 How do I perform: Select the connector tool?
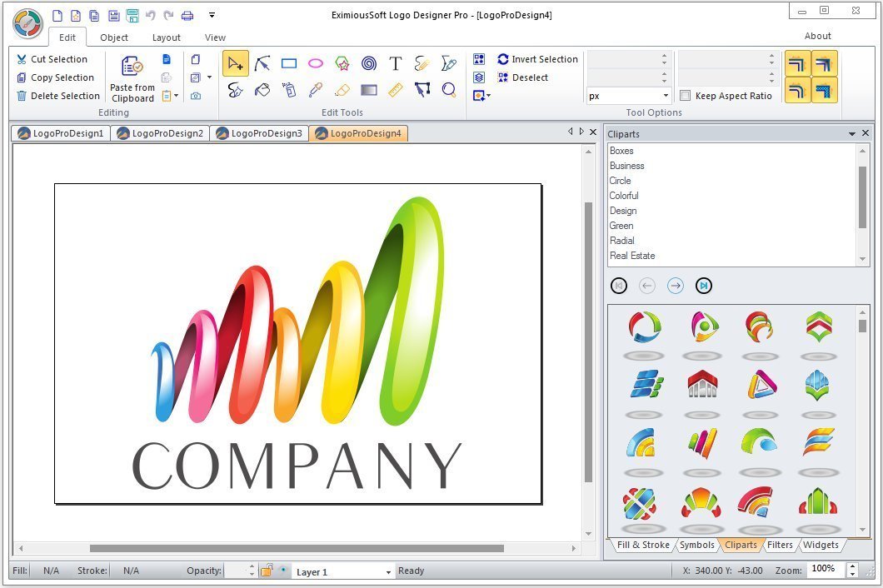(422, 90)
